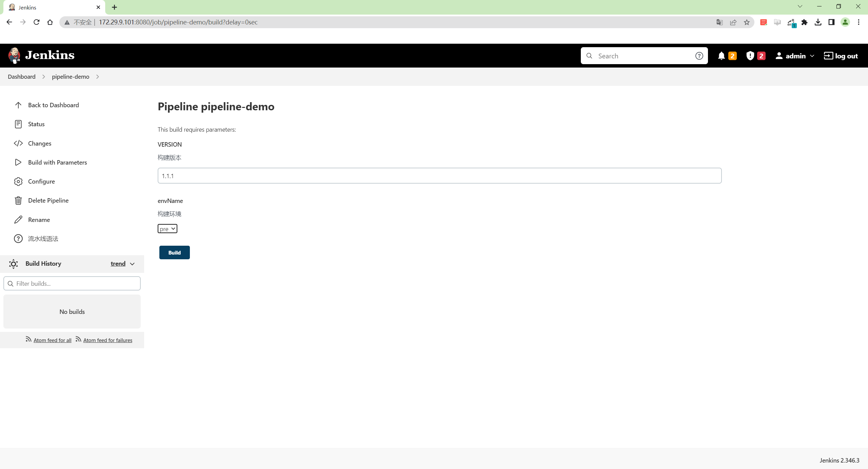Bookmark page with star icon

(x=747, y=22)
